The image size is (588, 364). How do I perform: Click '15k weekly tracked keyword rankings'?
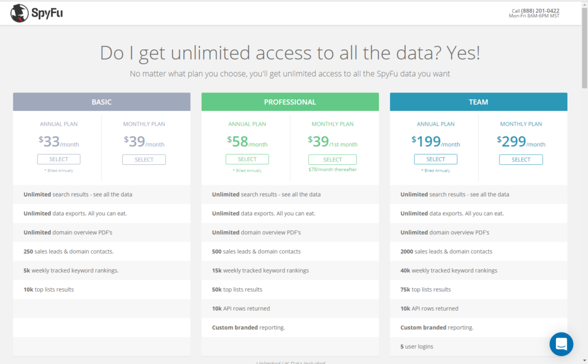point(260,270)
